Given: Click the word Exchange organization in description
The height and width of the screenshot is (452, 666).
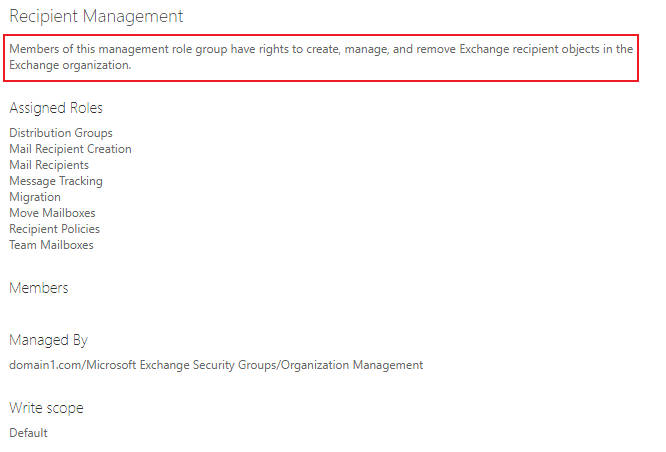Looking at the screenshot, I should point(70,65).
